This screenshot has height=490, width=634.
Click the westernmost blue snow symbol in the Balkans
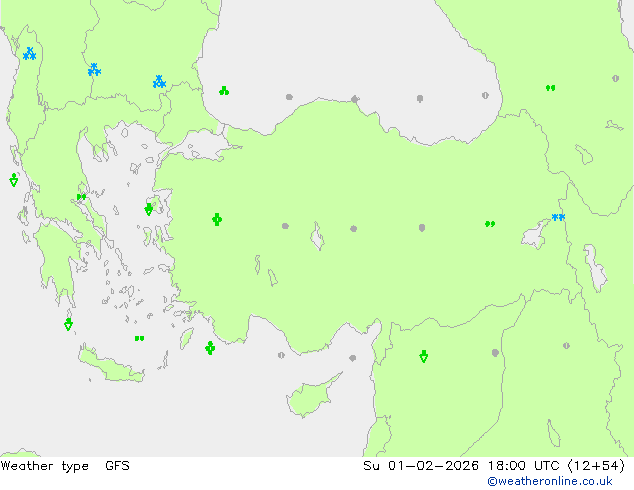coord(30,53)
